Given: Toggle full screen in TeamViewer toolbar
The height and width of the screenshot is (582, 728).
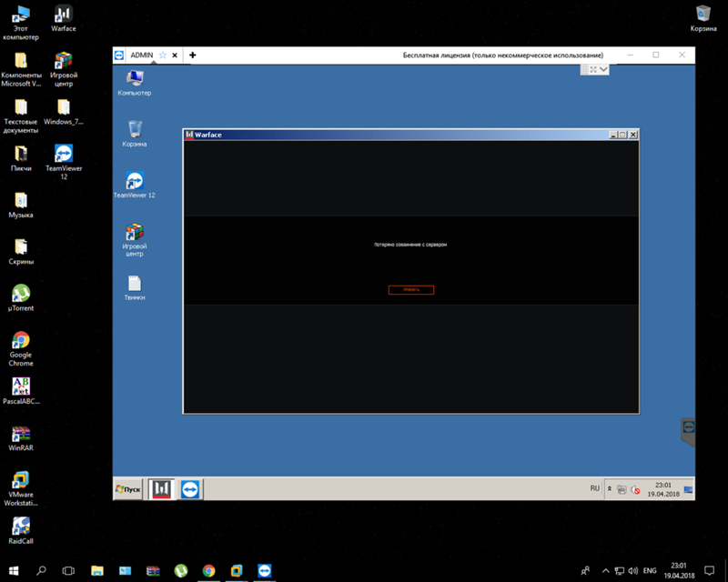Looking at the screenshot, I should tap(593, 69).
